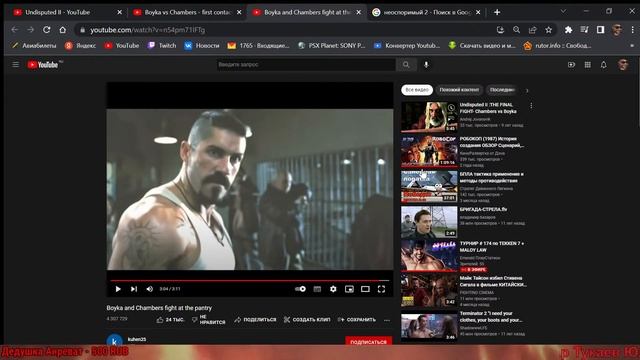Focus the YouTube search field

pos(306,64)
